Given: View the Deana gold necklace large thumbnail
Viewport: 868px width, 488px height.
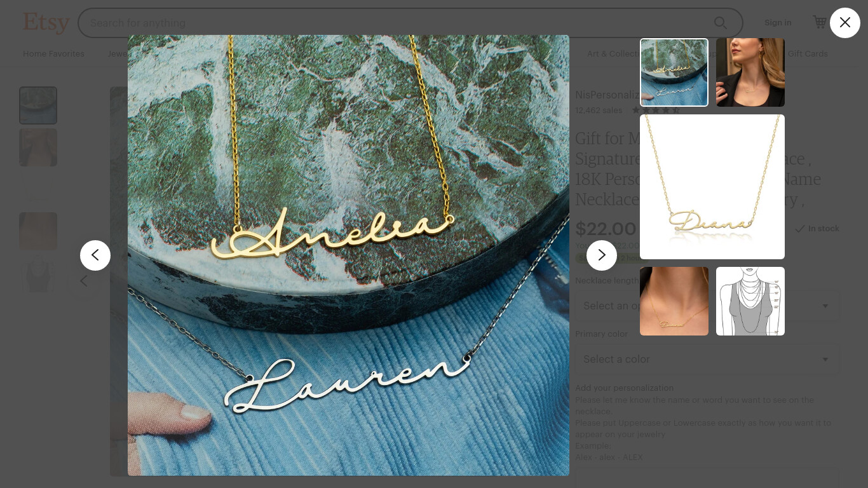Looking at the screenshot, I should click(x=712, y=187).
